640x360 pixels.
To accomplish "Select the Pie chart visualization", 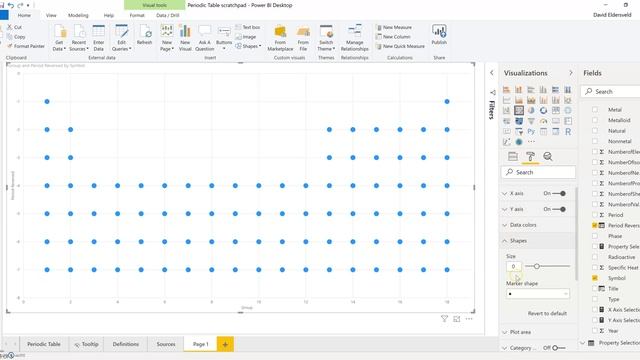I will tap(531, 110).
